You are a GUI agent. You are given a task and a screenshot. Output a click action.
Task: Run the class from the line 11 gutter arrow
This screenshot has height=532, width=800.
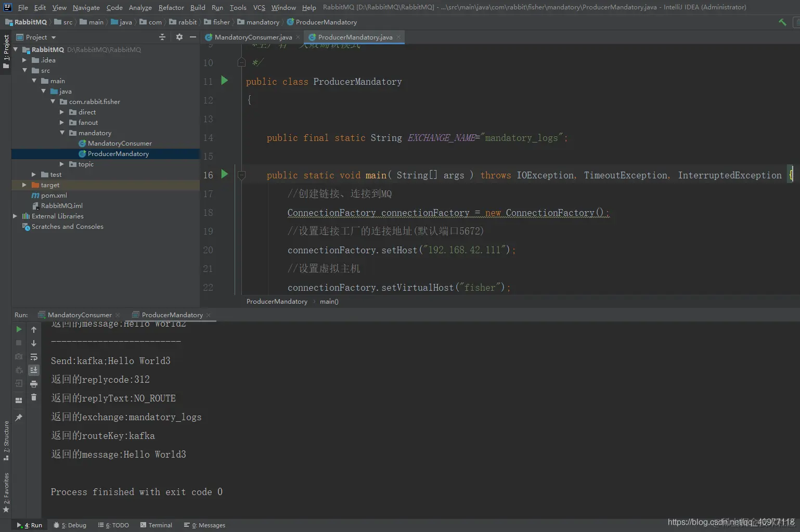pos(225,81)
